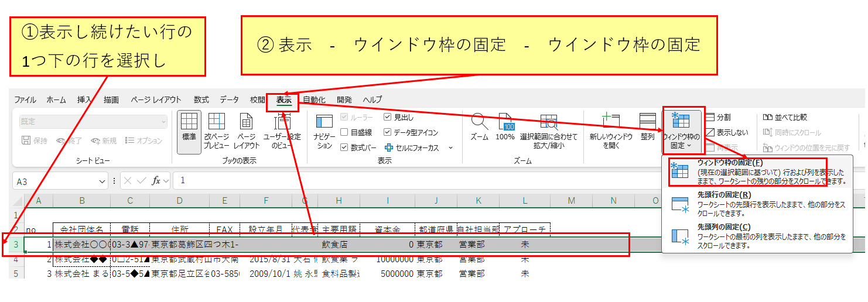Screen dimensions: 868x302
Task: Uncheck the 見出し headings checkbox
Action: (x=388, y=117)
